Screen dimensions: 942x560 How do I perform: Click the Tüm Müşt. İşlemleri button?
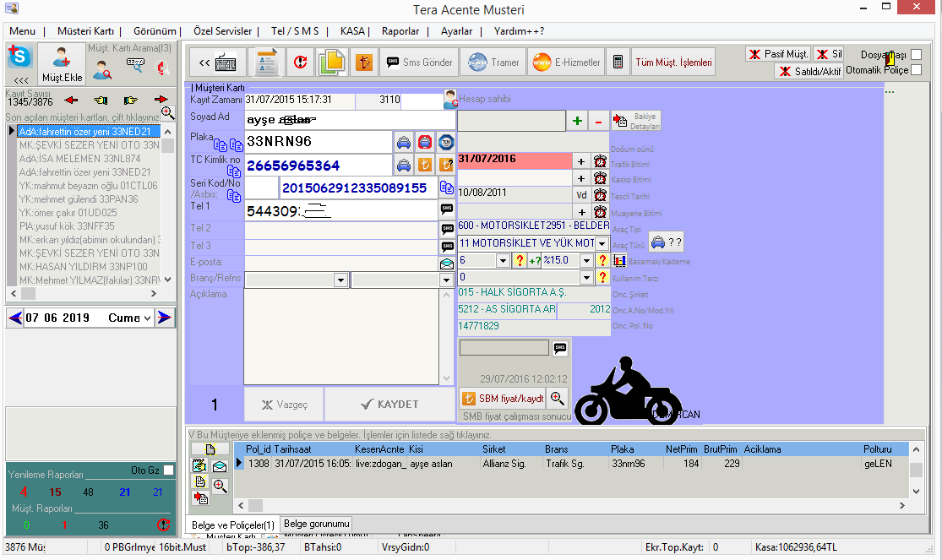(673, 63)
